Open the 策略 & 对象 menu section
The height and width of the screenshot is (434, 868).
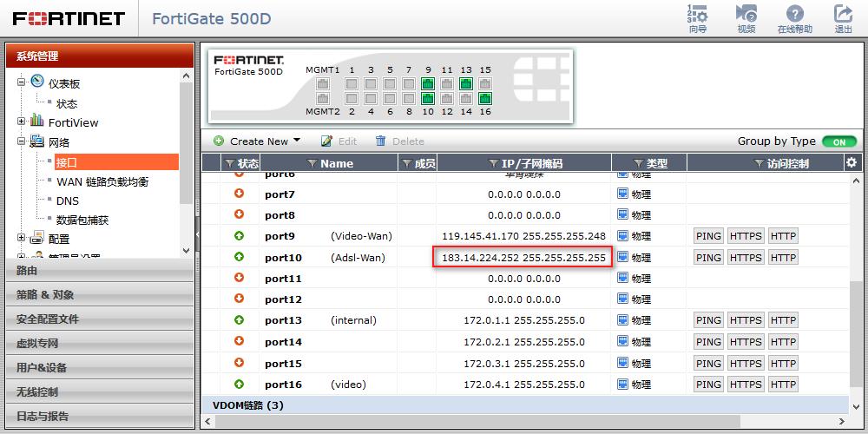(100, 294)
